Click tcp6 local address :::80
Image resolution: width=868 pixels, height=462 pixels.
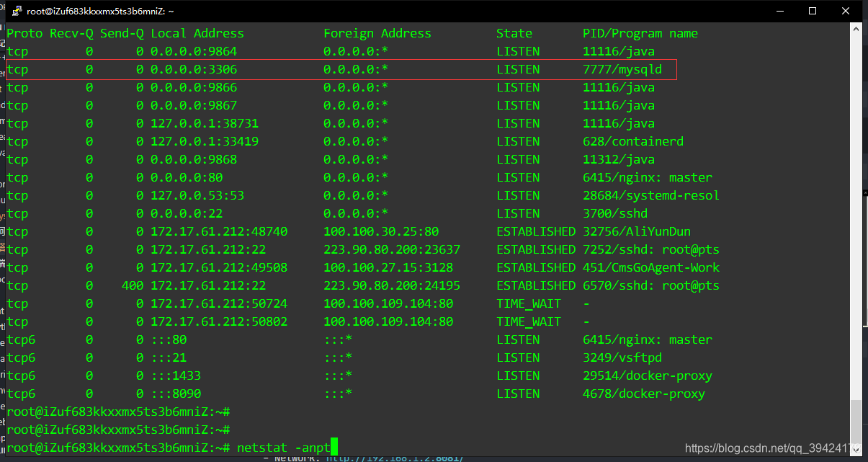pos(169,339)
